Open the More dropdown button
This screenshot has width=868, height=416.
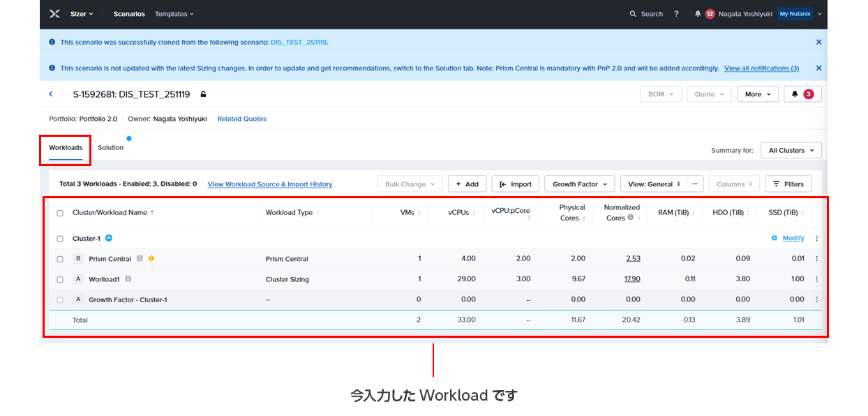757,94
